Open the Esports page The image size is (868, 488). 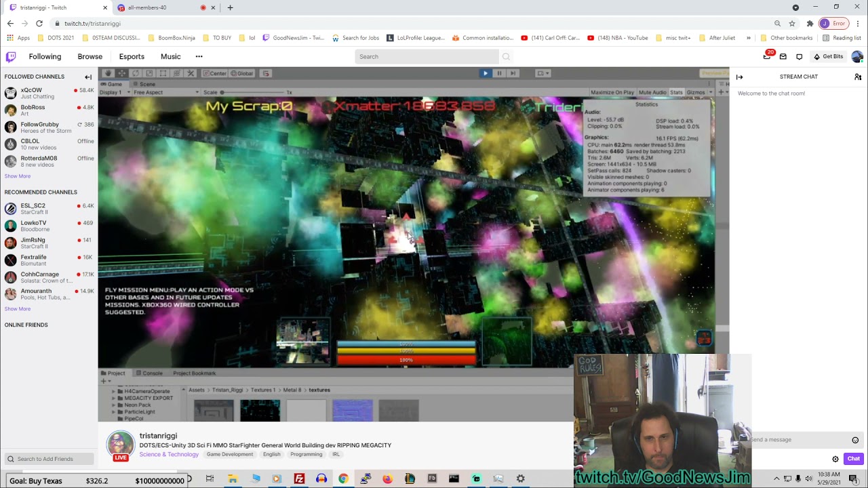pyautogui.click(x=132, y=57)
